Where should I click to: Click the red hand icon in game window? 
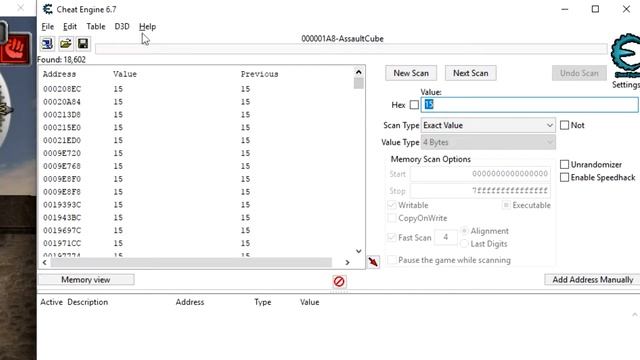point(15,49)
